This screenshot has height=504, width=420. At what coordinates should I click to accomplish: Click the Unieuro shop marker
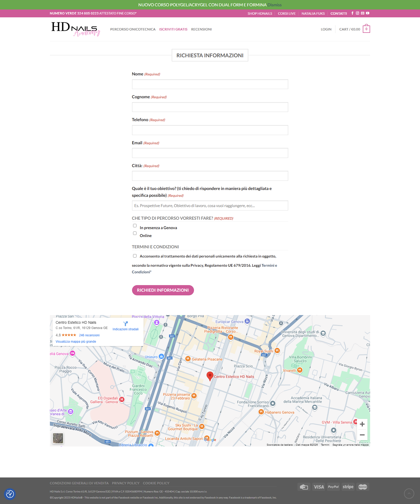click(162, 357)
